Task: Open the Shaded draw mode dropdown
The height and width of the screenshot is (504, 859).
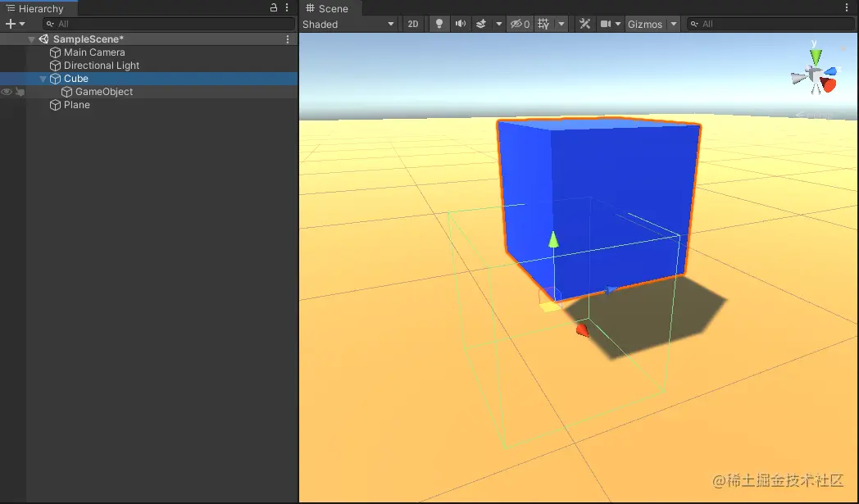Action: (x=348, y=24)
